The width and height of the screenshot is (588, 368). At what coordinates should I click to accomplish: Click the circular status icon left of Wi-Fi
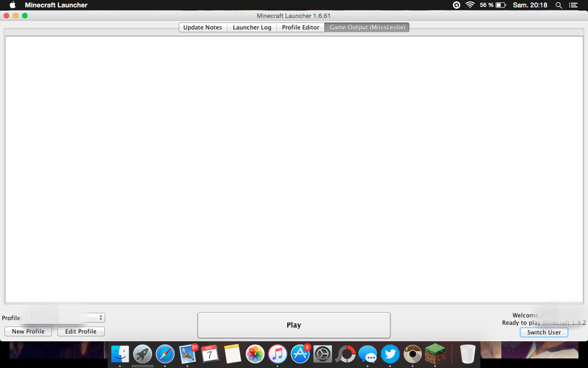(457, 5)
